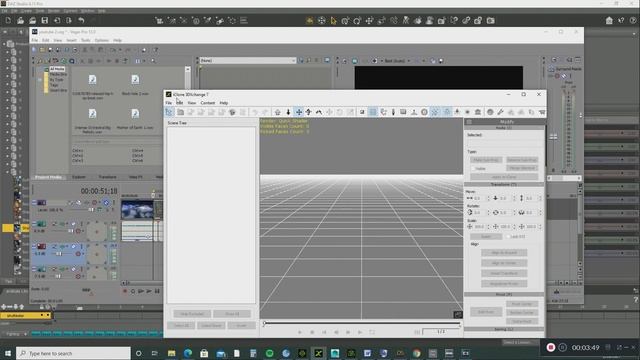Open the View menu in 3DXchange
The height and width of the screenshot is (360, 640).
click(x=191, y=103)
